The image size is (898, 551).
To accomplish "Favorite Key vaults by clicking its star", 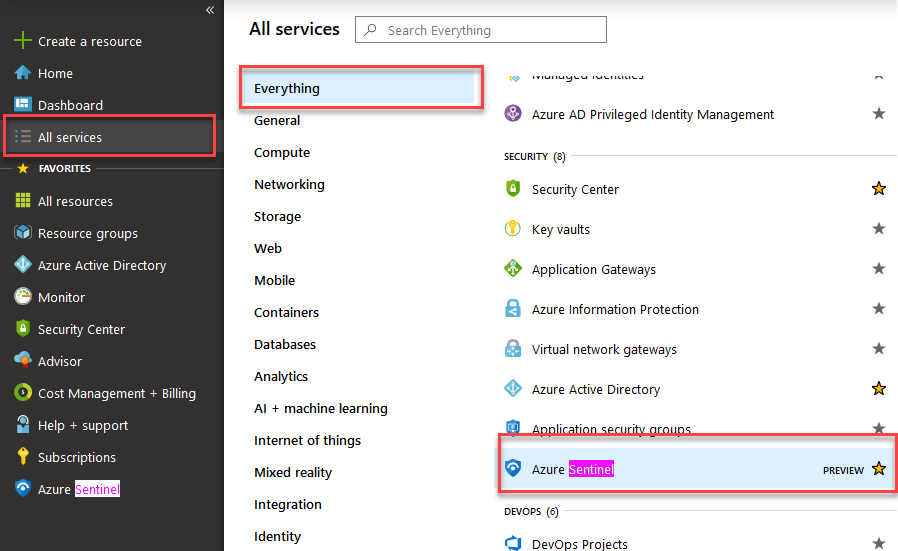I will [x=879, y=229].
